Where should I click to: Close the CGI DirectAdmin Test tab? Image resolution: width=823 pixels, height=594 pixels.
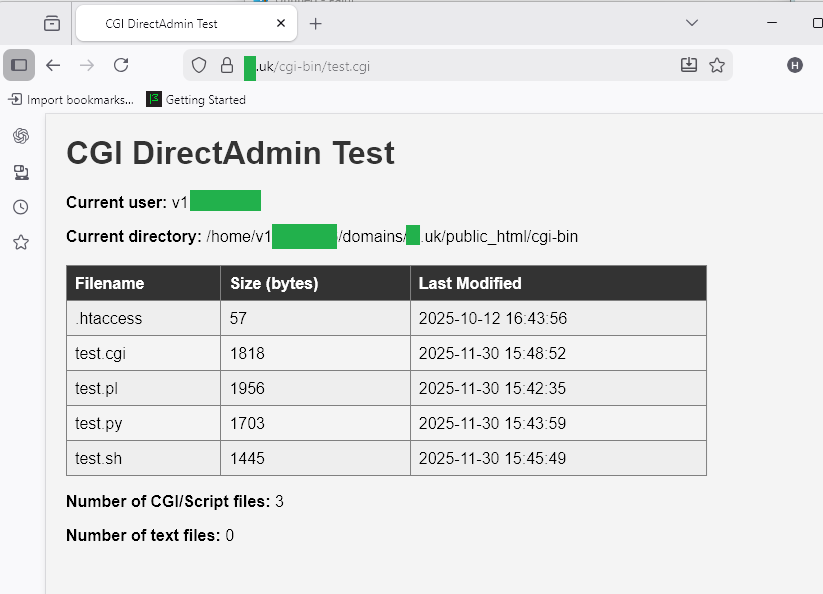tap(281, 23)
